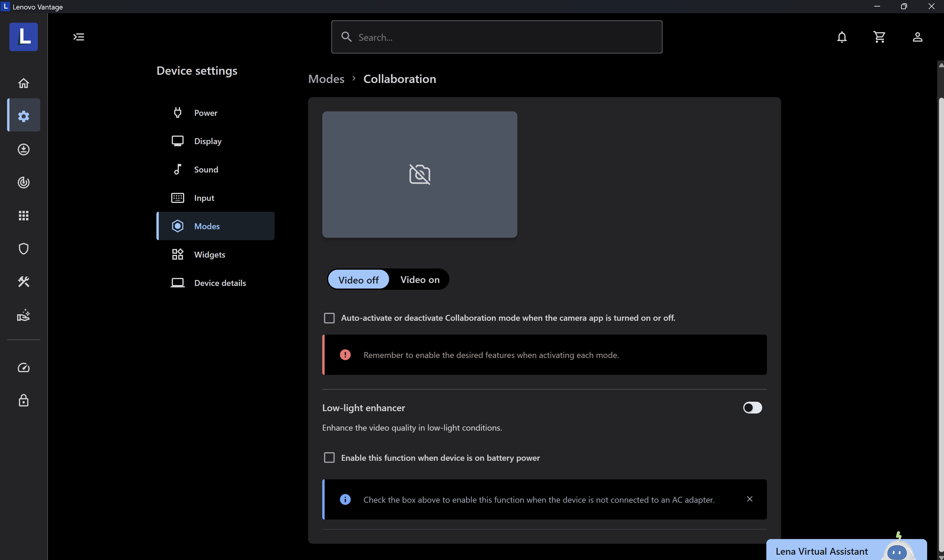Enable function on battery power checkbox
944x560 pixels.
pyautogui.click(x=329, y=458)
